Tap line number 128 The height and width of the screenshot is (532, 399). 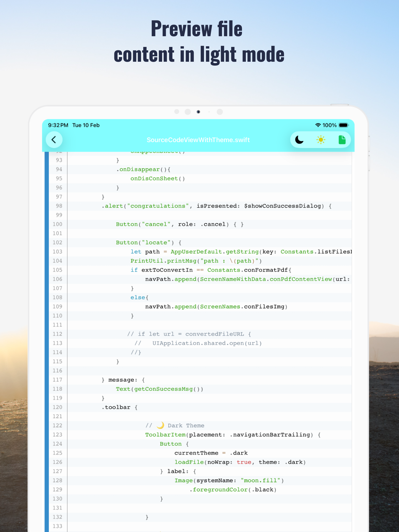click(x=57, y=480)
